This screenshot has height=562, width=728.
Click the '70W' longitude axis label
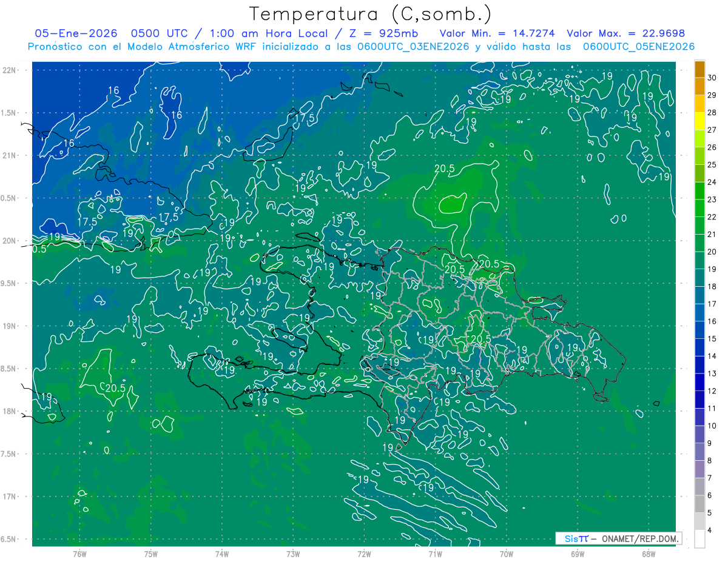[x=507, y=554]
